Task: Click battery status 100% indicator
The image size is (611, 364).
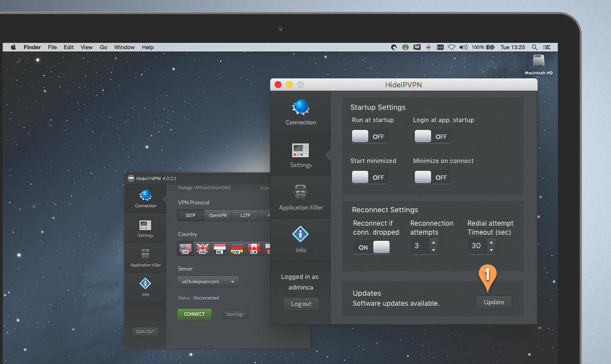Action: tap(483, 47)
